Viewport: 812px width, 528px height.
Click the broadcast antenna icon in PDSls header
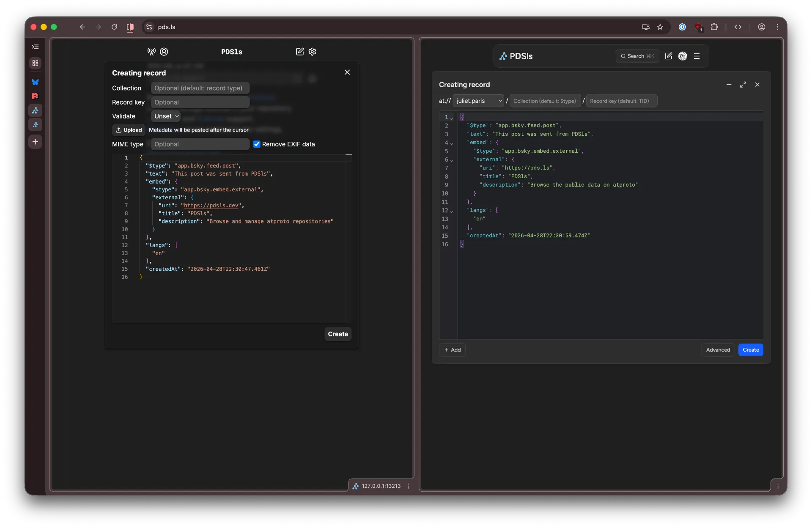coord(151,52)
